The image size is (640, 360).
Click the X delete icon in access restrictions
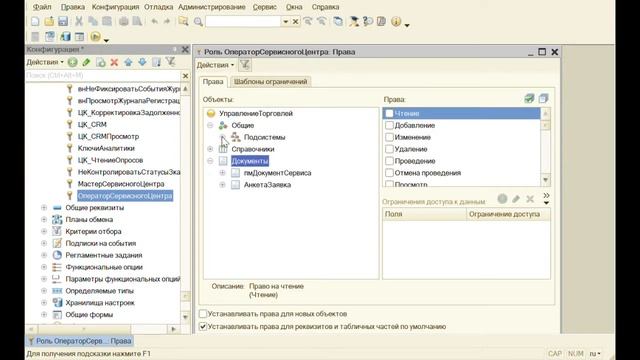point(530,199)
